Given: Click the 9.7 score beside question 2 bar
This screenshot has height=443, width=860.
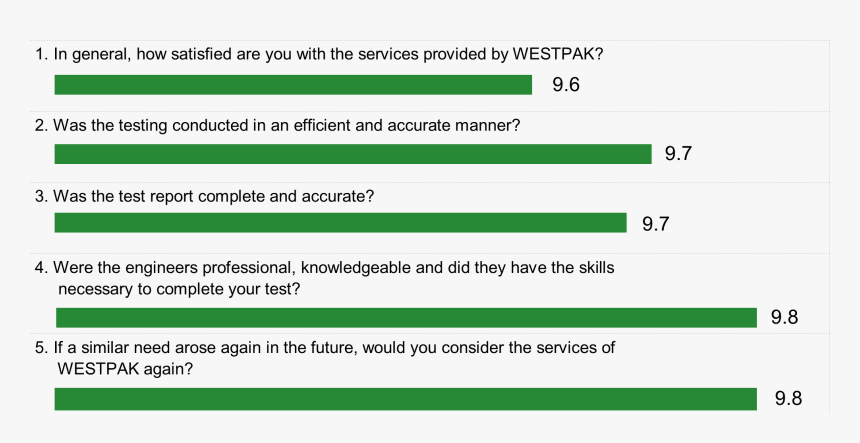Looking at the screenshot, I should click(x=679, y=154).
